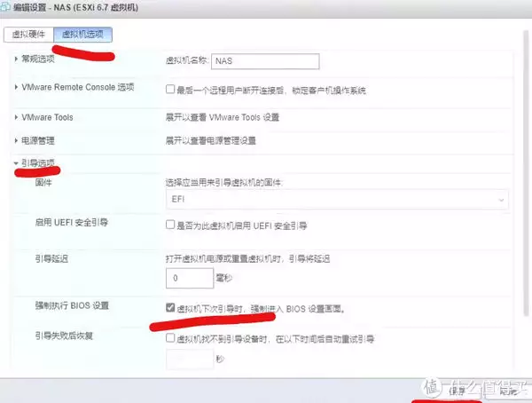This screenshot has width=532, height=403.
Task: Toggle lock guest OS after remote disconnect checkbox
Action: pyautogui.click(x=170, y=90)
